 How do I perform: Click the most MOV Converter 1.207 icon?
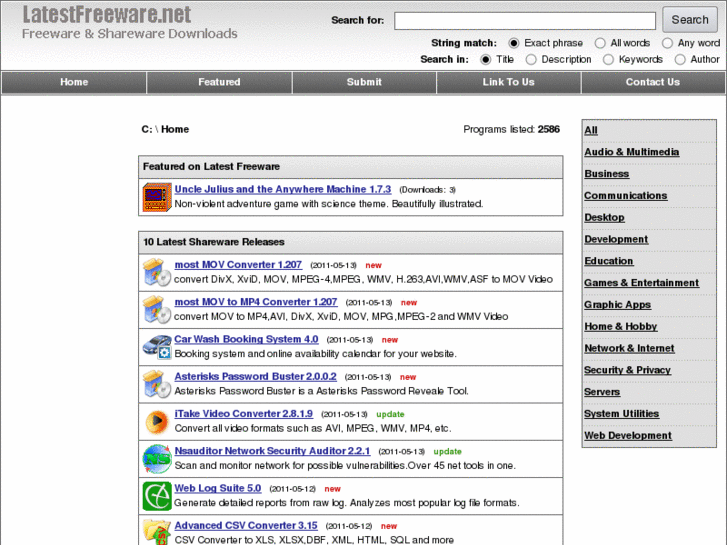[x=157, y=272]
